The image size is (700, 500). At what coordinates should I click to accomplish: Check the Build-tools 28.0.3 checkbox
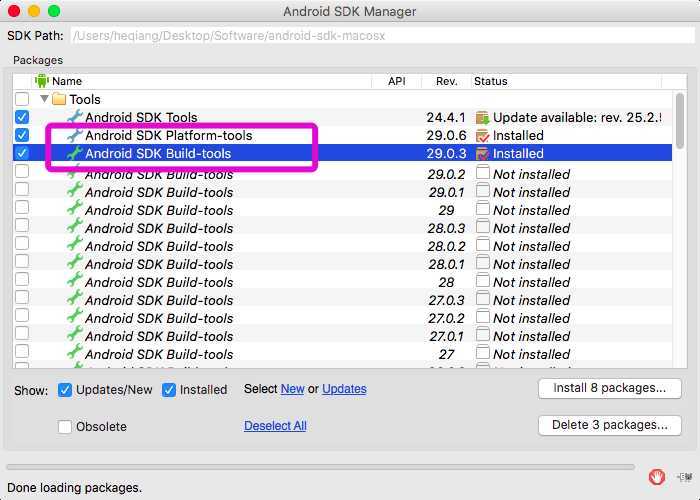22,225
